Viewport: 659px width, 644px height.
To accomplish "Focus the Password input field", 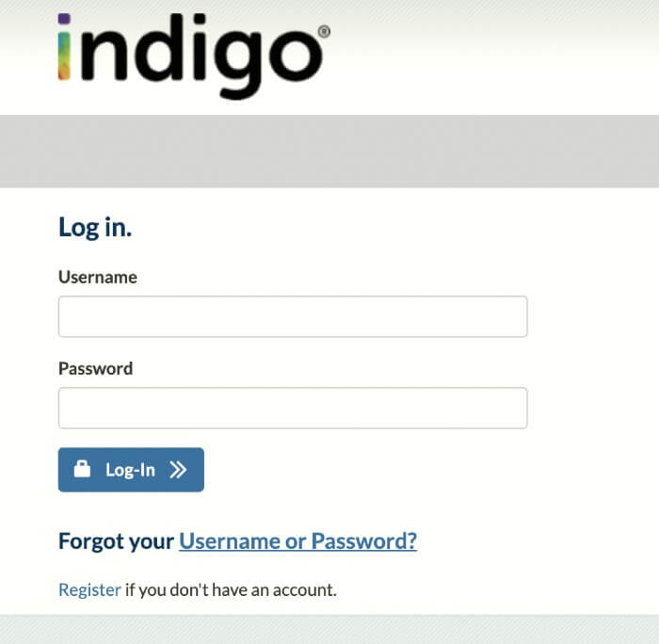I will click(293, 408).
